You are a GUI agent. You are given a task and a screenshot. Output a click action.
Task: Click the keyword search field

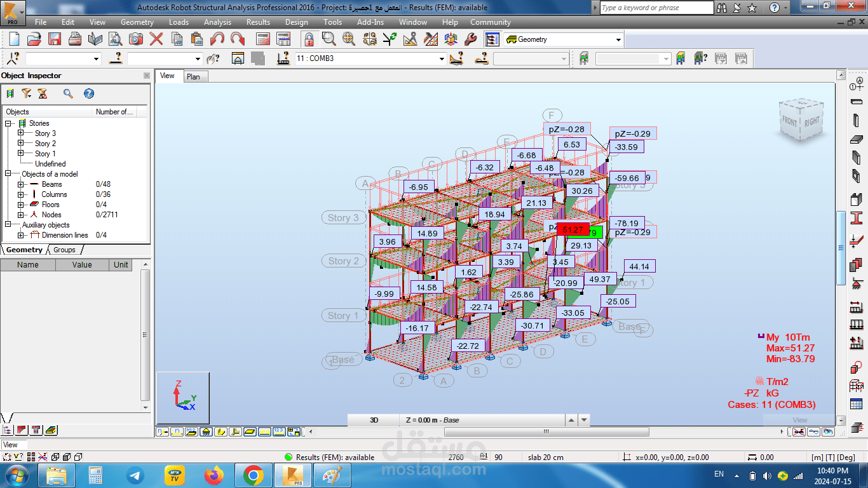click(656, 8)
